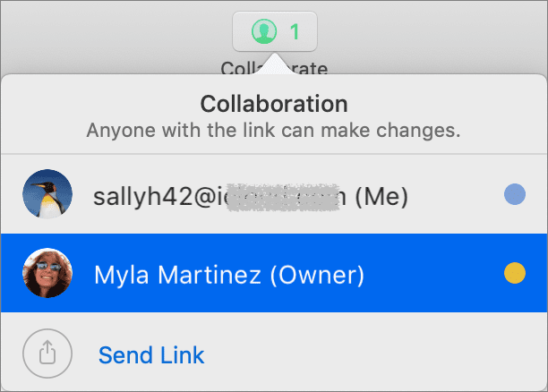Click the green Collaborate person icon
Screen dimensions: 548x392
[x=264, y=31]
